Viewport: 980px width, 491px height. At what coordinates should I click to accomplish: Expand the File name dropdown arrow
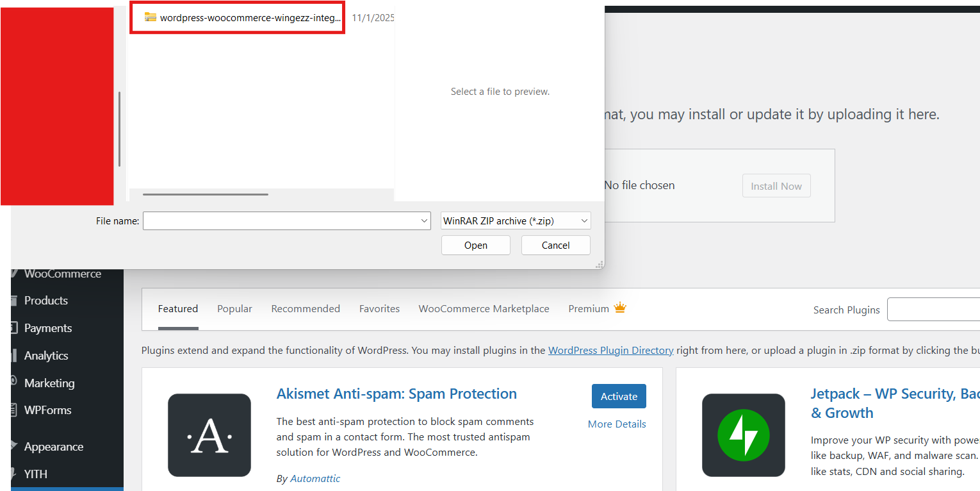tap(424, 221)
